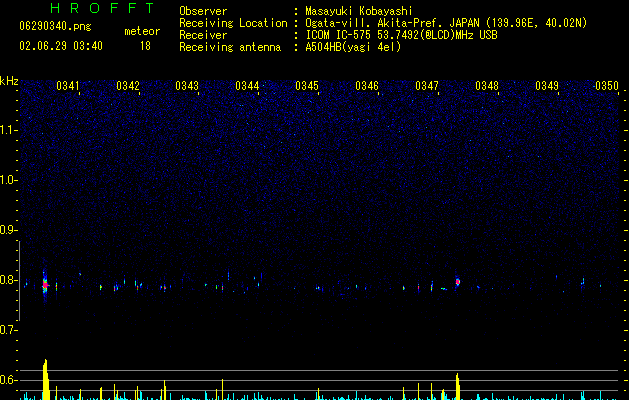This screenshot has height=400, width=629.
Task: Click the A504HB(yagi 4el) antenna text
Action: [353, 47]
